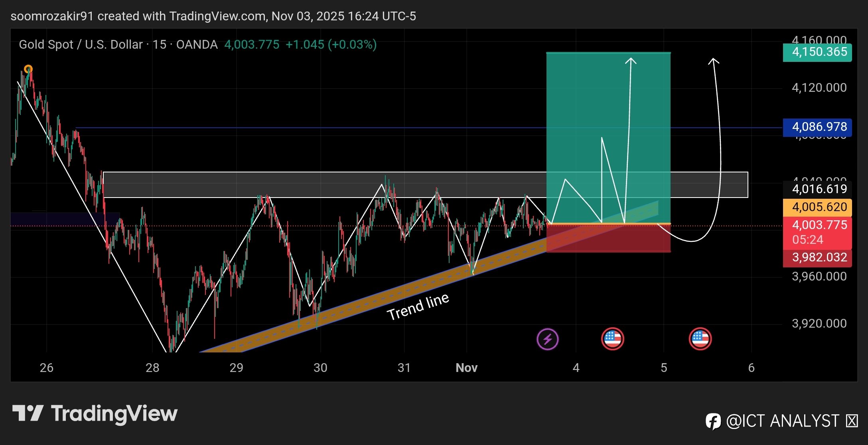The image size is (868, 445).
Task: Click the 4,016.619 price label
Action: click(817, 189)
